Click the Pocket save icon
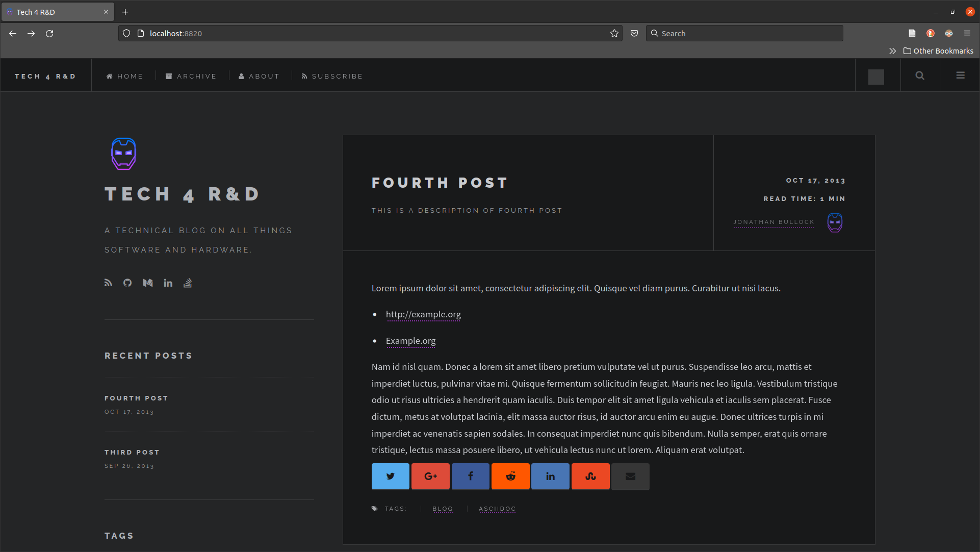980x552 pixels. coord(634,33)
